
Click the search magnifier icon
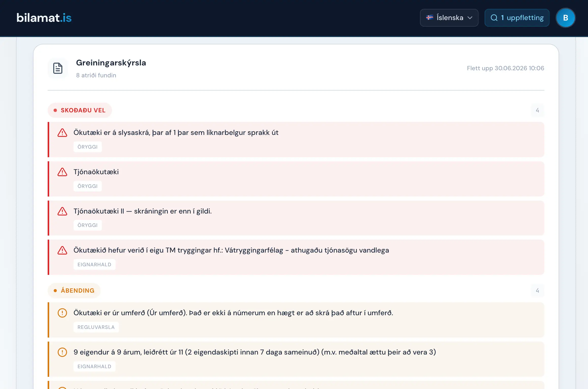(x=494, y=18)
